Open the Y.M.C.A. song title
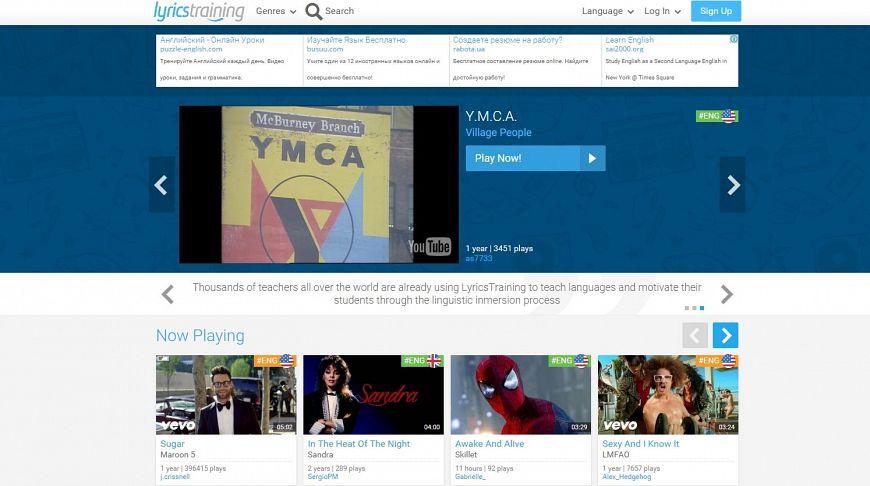This screenshot has width=870, height=486. click(491, 116)
